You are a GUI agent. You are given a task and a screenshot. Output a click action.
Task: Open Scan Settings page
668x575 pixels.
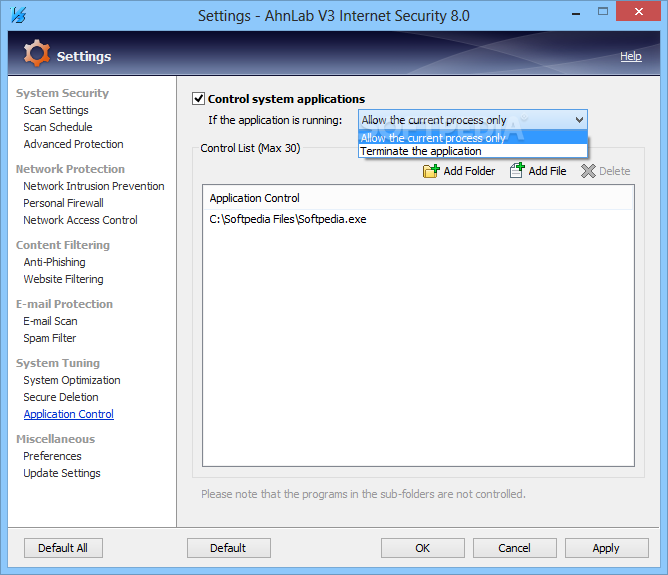[x=56, y=110]
